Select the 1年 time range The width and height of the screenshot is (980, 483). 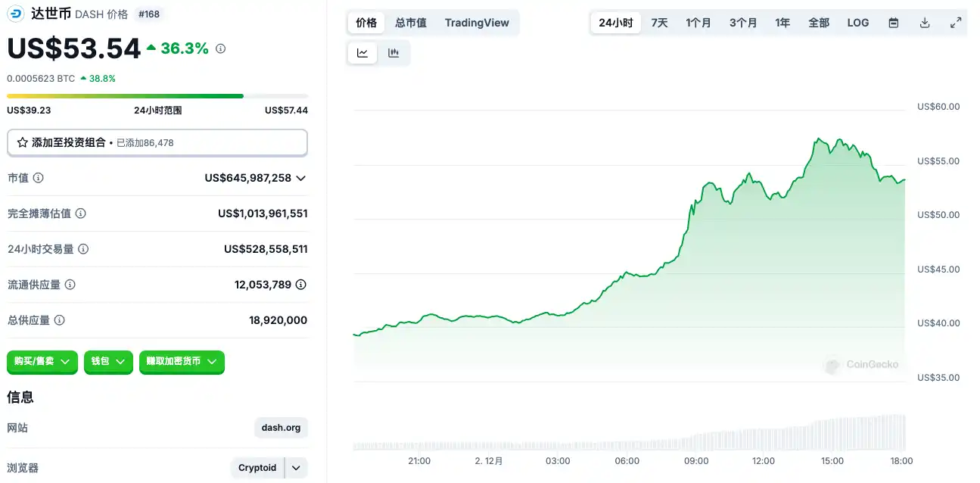point(782,23)
